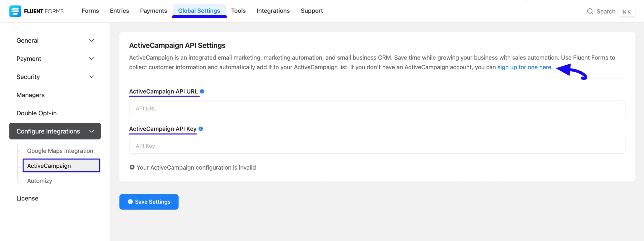644x241 pixels.
Task: Click the search magnifier icon
Action: click(x=590, y=11)
